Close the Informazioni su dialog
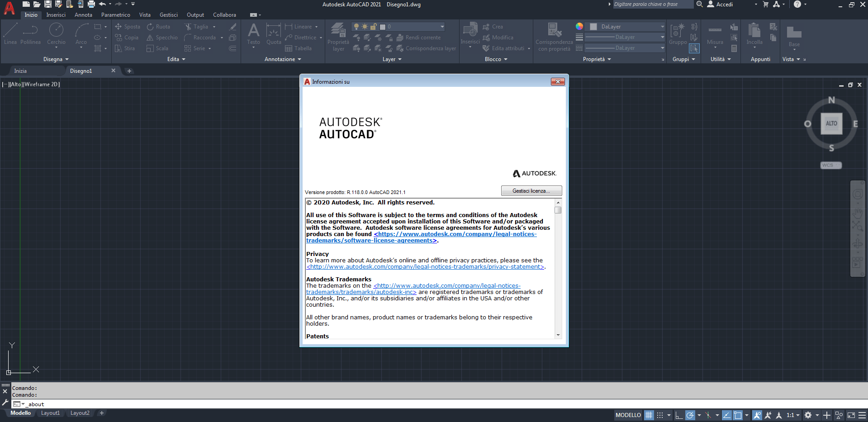Screen dimensions: 868x422 [558, 82]
